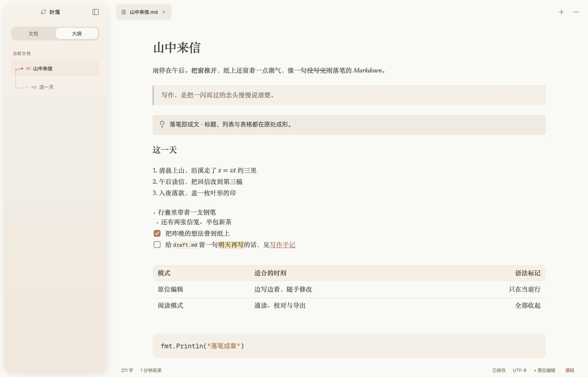Click list item 清晨上山，沿溪走了
588x377 pixels.
coord(204,170)
